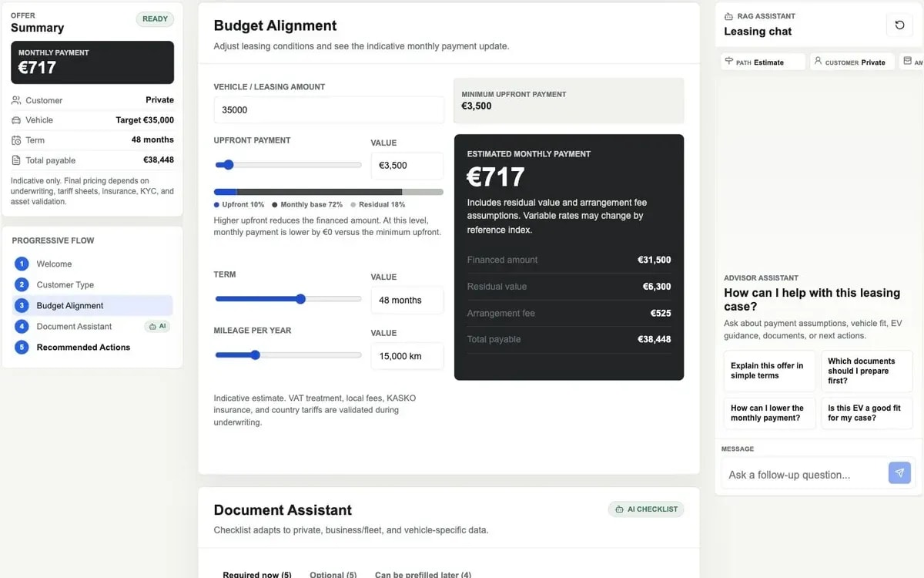Click the Arrangement fee €525 value
This screenshot has height=578, width=924.
point(661,314)
